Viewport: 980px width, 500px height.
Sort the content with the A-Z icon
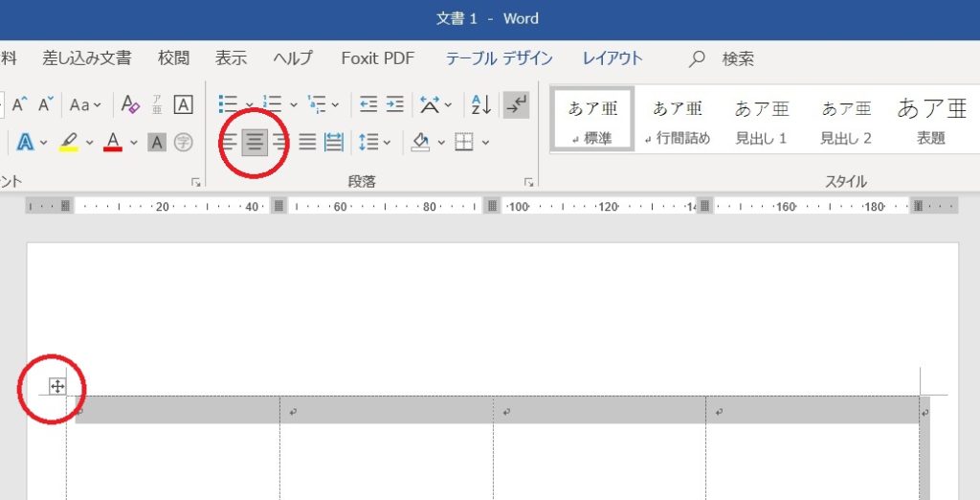pos(481,104)
